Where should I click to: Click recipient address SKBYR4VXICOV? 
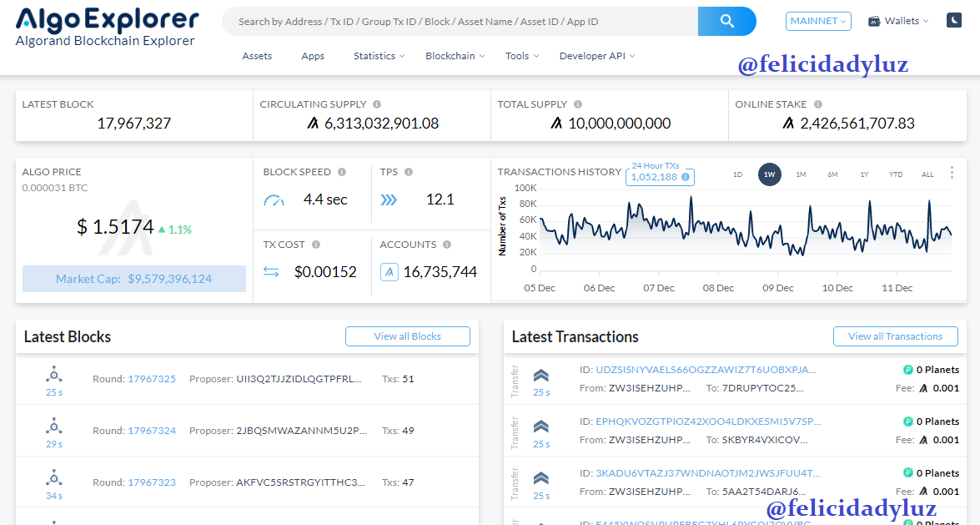click(x=764, y=440)
